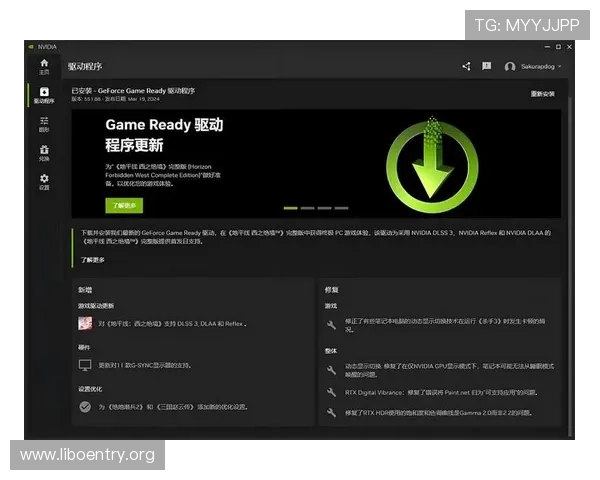The height and width of the screenshot is (480, 600).
Task: Select the DLSS 3, DLAA and Reflex text
Action: (172, 324)
